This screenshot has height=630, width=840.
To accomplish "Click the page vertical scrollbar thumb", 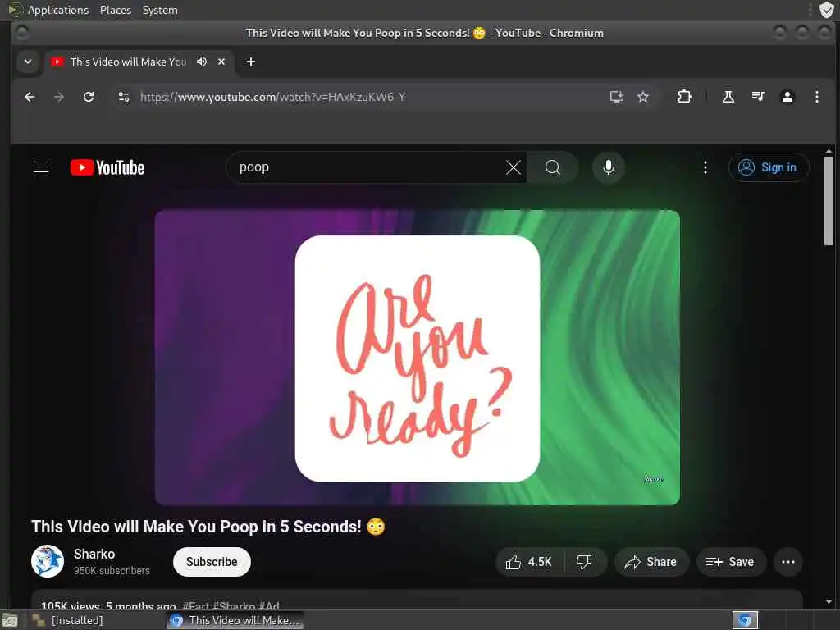I will tap(829, 200).
